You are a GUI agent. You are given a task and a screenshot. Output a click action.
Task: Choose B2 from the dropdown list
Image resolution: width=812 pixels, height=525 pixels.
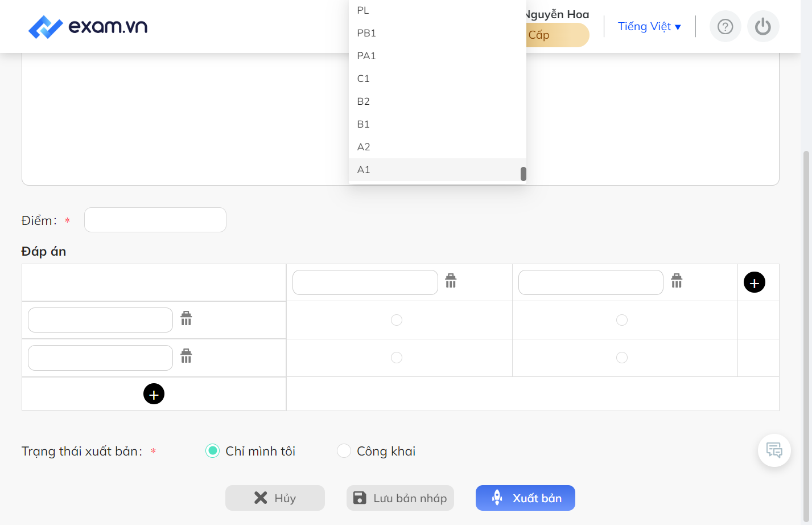tap(437, 101)
